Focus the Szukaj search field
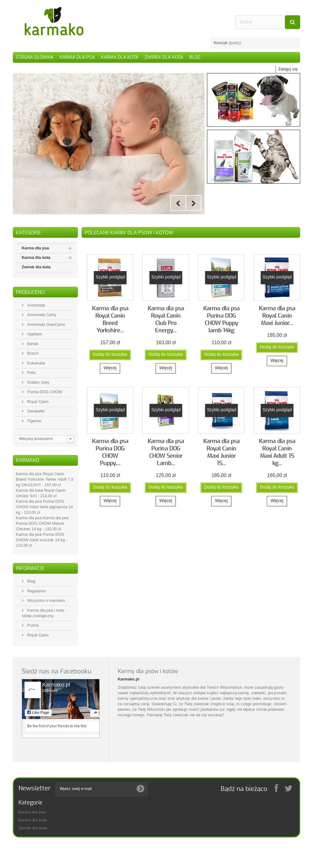Viewport: 313px width, 868px height. [260, 22]
